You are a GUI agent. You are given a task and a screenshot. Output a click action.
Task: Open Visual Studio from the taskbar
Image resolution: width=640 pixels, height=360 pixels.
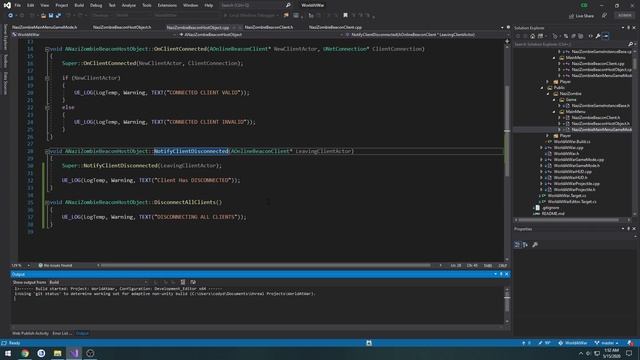click(x=74, y=353)
